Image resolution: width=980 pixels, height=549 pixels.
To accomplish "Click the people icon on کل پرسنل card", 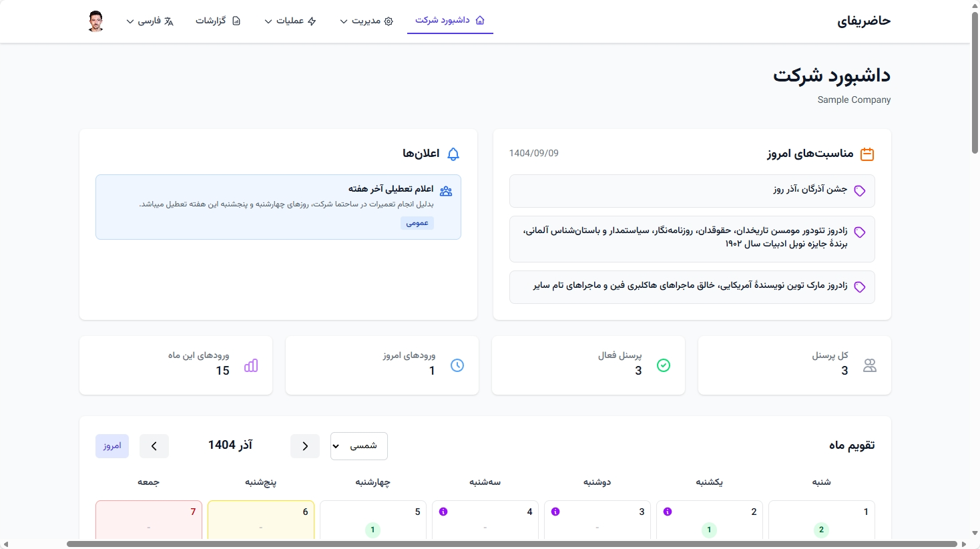I will 870,365.
